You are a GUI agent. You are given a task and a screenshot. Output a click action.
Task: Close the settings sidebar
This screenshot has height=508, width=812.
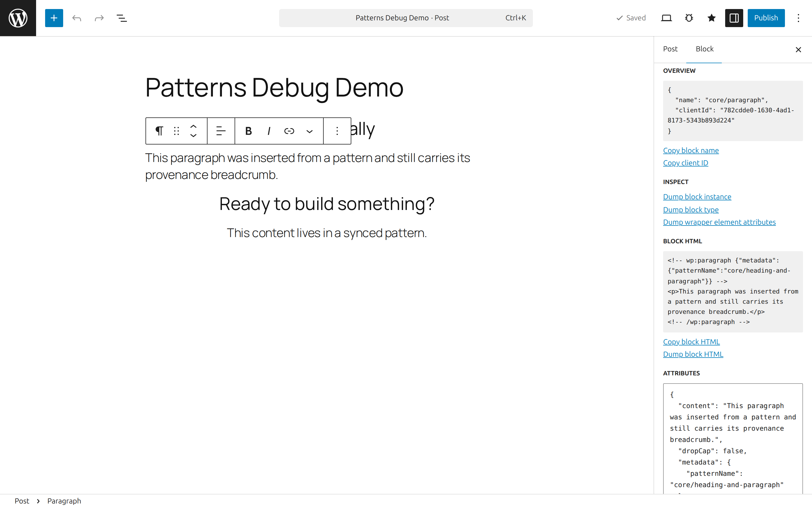798,50
